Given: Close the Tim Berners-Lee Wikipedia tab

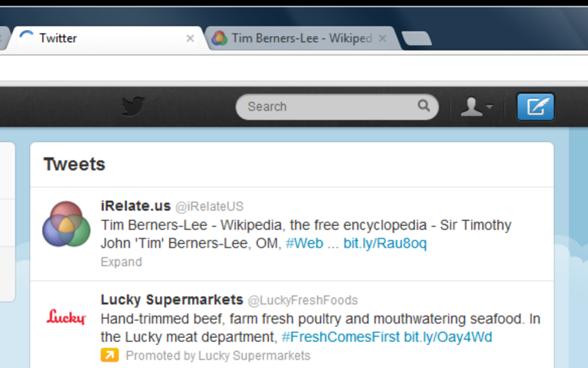Looking at the screenshot, I should click(382, 38).
